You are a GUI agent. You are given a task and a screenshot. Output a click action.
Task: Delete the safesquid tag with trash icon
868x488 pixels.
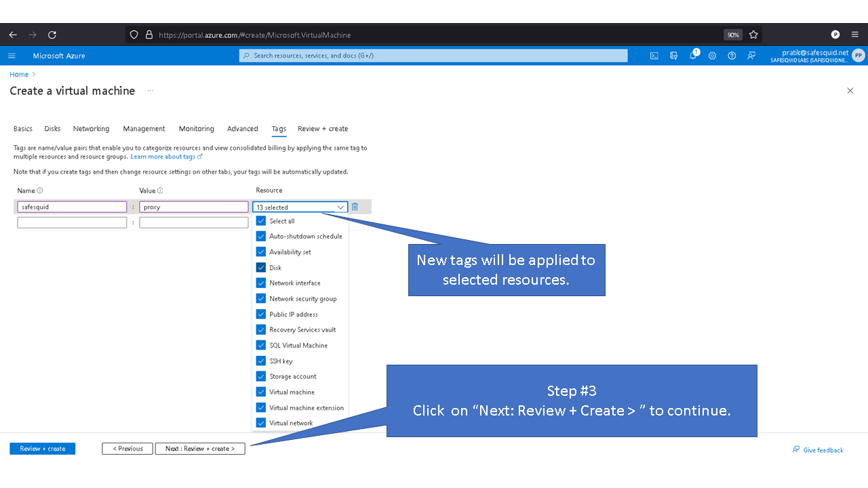(x=355, y=207)
